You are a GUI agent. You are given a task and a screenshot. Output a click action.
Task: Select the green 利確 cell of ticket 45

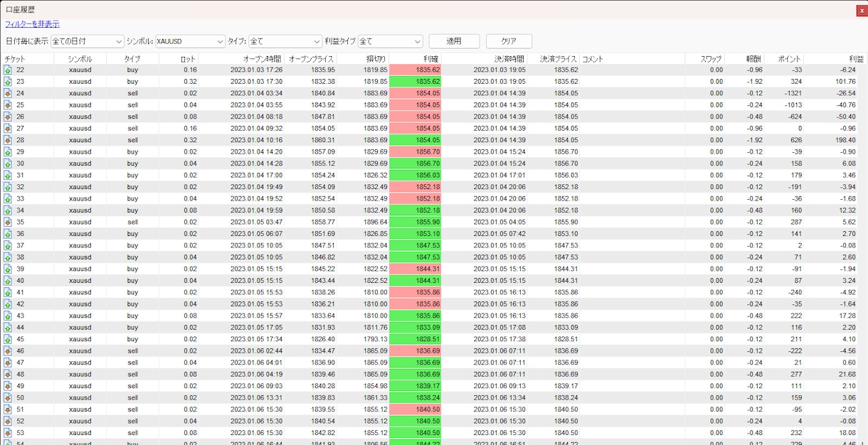click(x=415, y=339)
